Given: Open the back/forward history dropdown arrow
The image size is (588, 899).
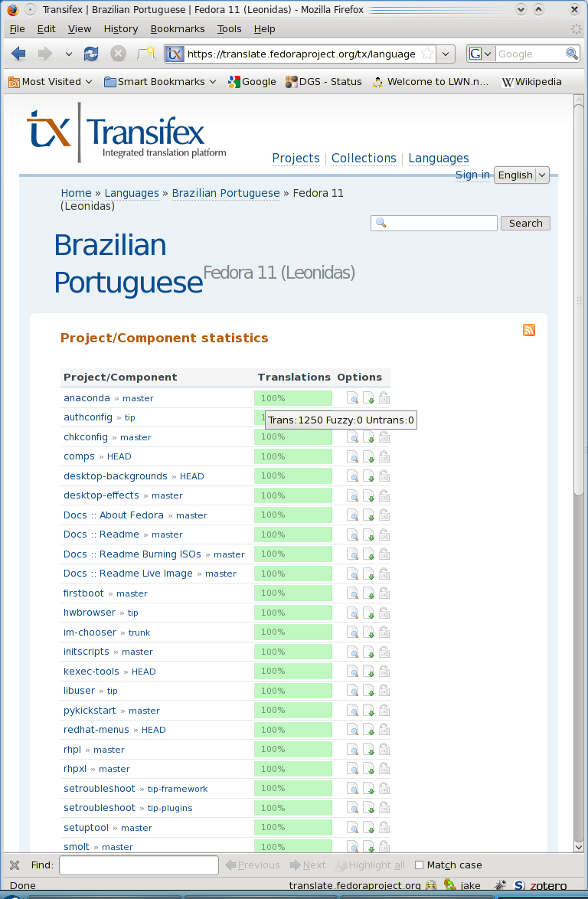Looking at the screenshot, I should tap(69, 54).
